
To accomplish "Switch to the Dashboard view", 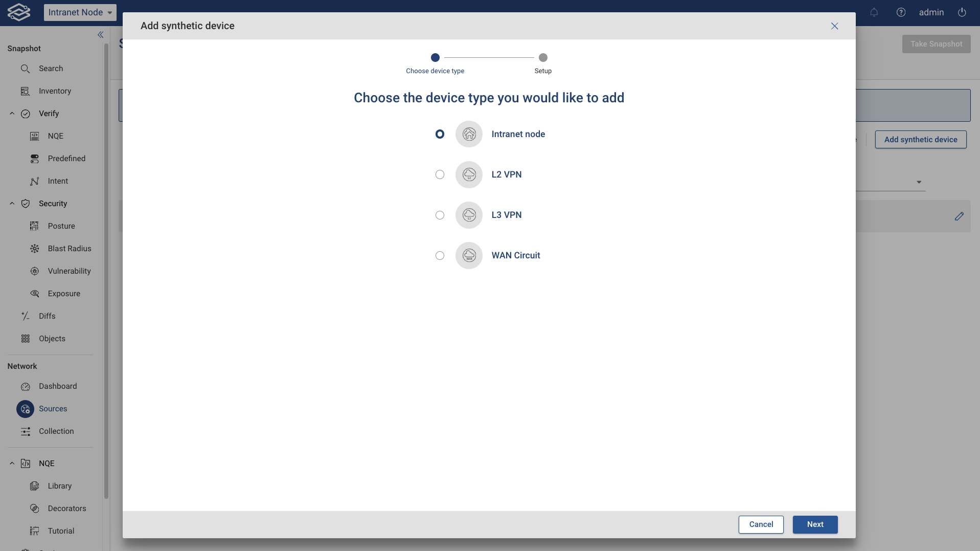I will [x=58, y=386].
